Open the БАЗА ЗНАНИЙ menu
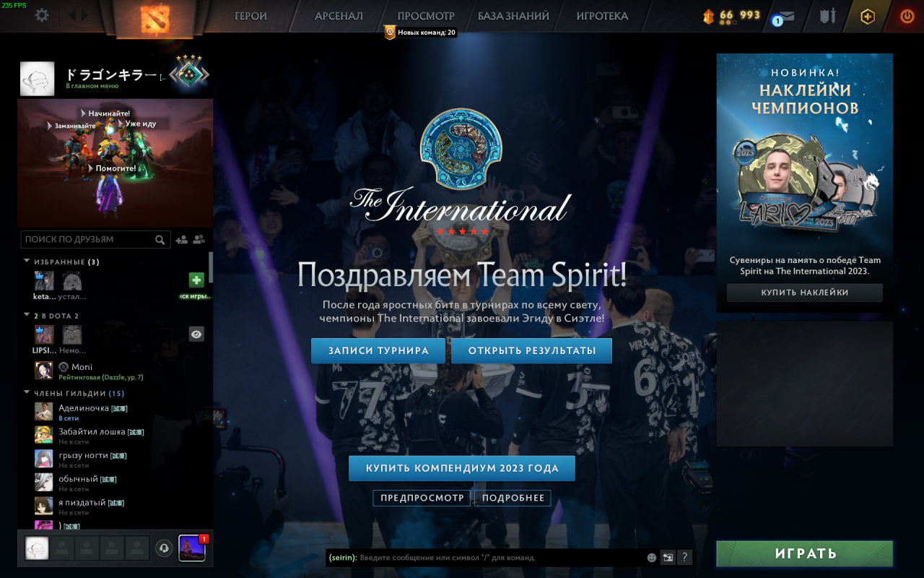 [513, 16]
